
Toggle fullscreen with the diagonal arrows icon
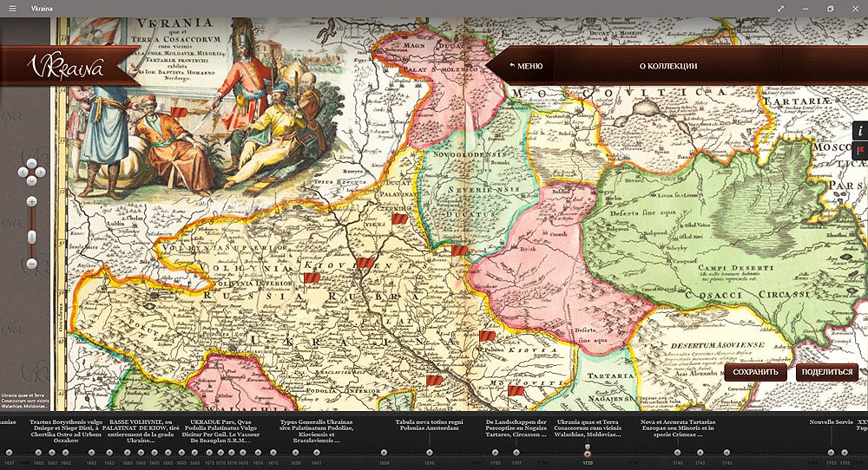point(780,9)
